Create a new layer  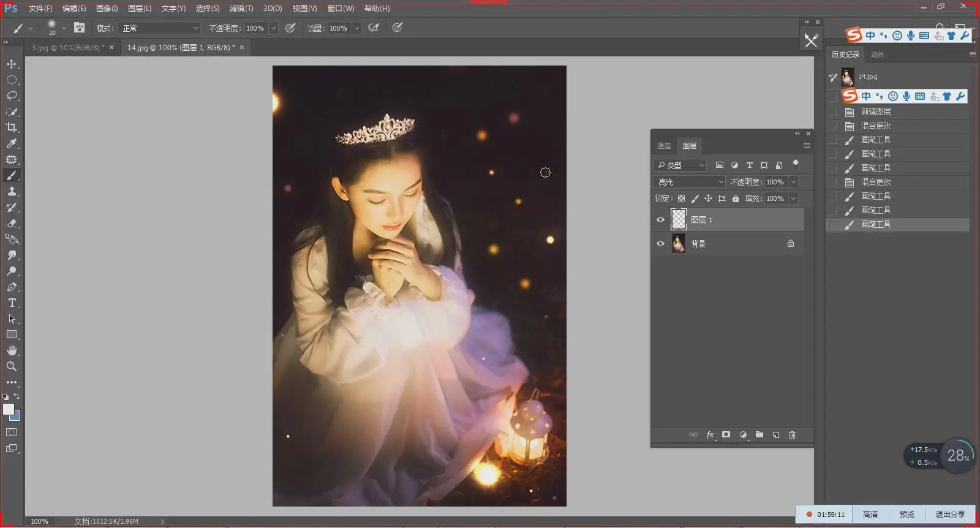coord(776,435)
